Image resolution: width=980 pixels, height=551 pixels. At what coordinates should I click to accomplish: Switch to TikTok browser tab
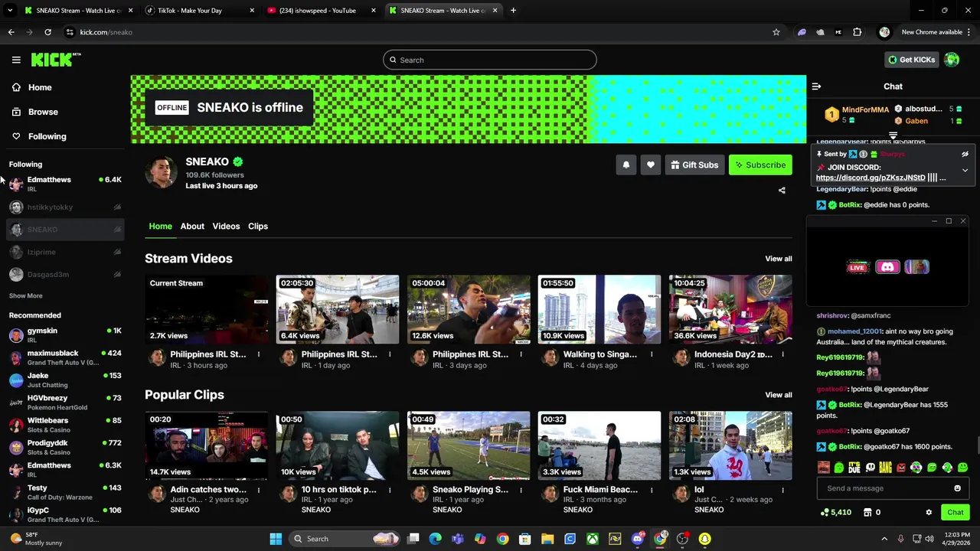[x=199, y=11]
